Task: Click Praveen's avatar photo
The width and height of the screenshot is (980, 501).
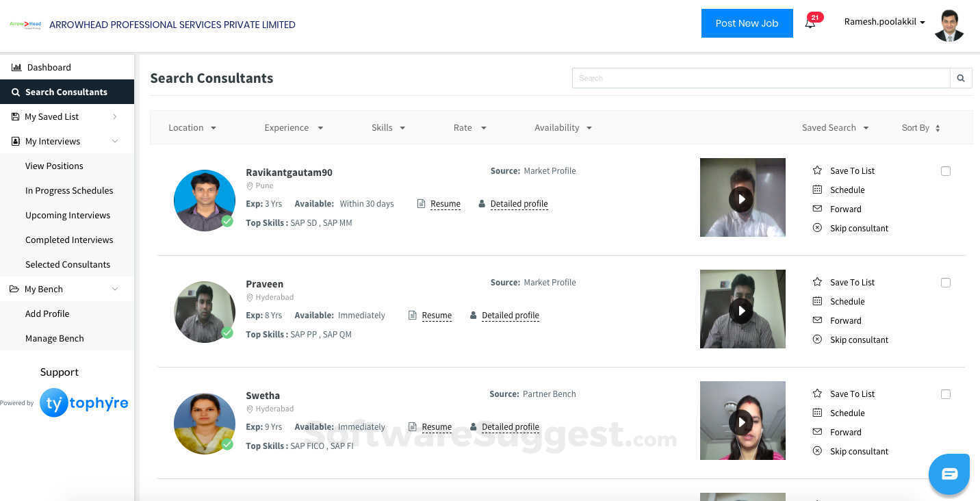Action: 205,312
